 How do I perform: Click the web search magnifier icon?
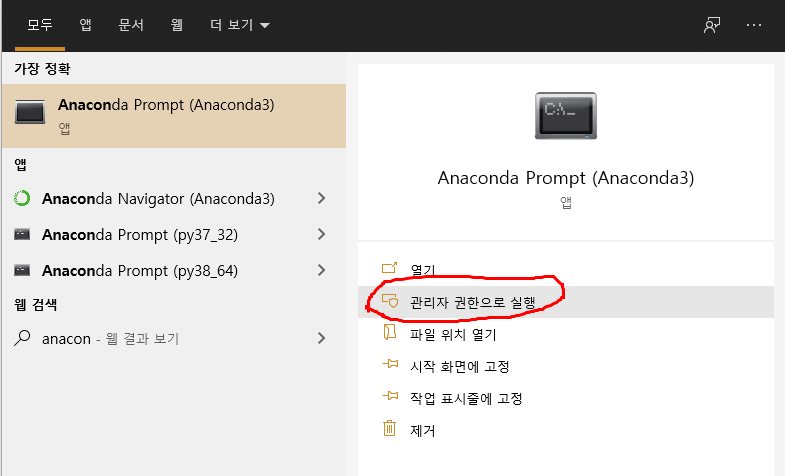(22, 338)
